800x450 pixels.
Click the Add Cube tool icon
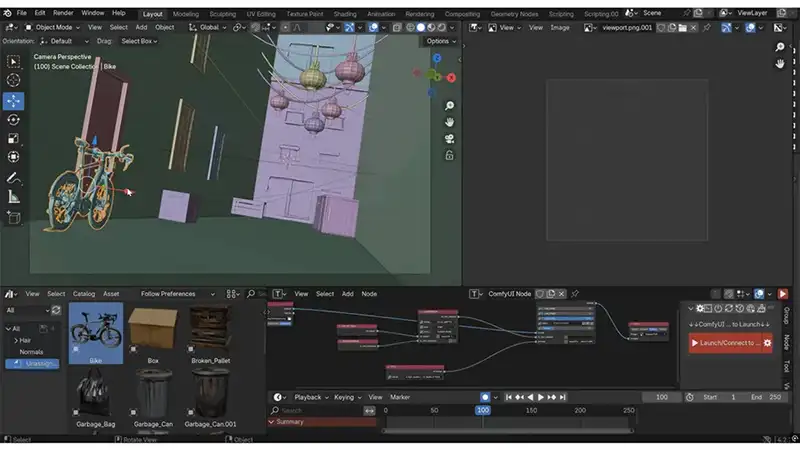(14, 217)
